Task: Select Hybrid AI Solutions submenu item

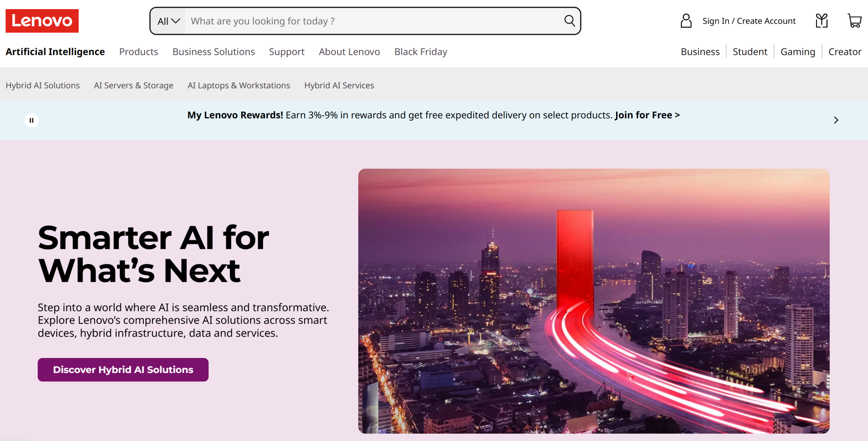Action: click(43, 85)
